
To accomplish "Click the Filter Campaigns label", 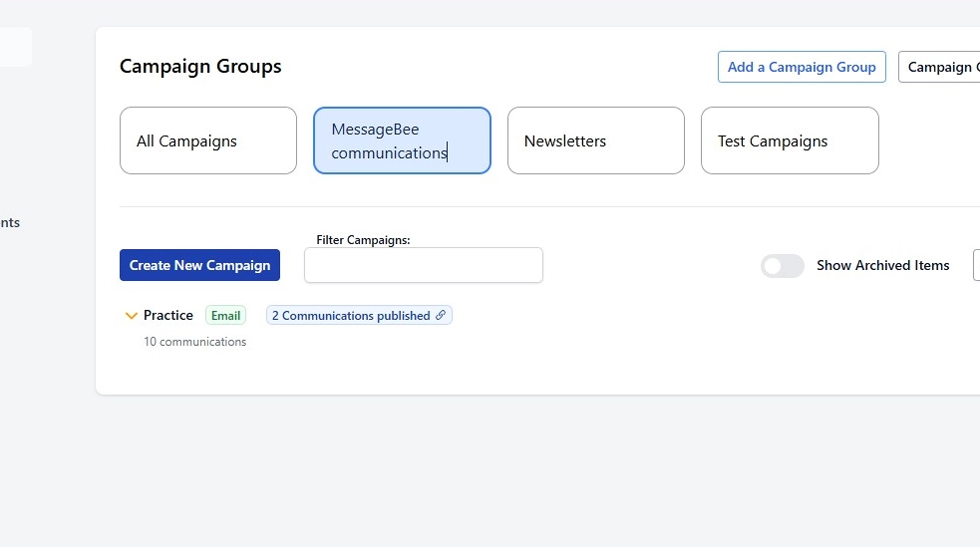I will (x=363, y=240).
